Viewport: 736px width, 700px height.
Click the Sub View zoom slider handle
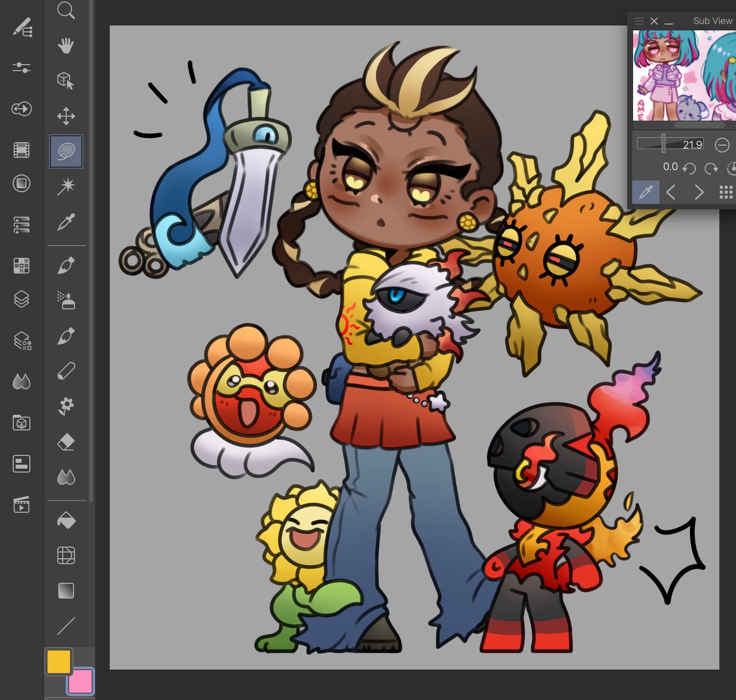click(x=663, y=143)
